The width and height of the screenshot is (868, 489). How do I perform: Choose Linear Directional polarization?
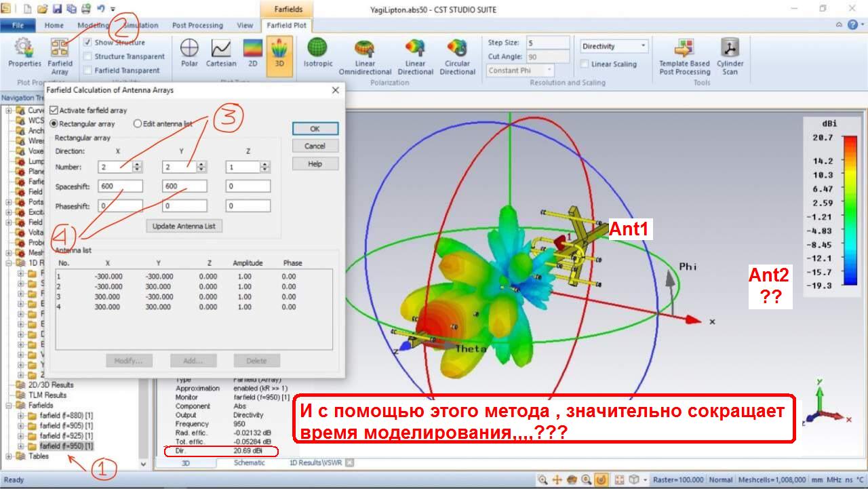(415, 56)
